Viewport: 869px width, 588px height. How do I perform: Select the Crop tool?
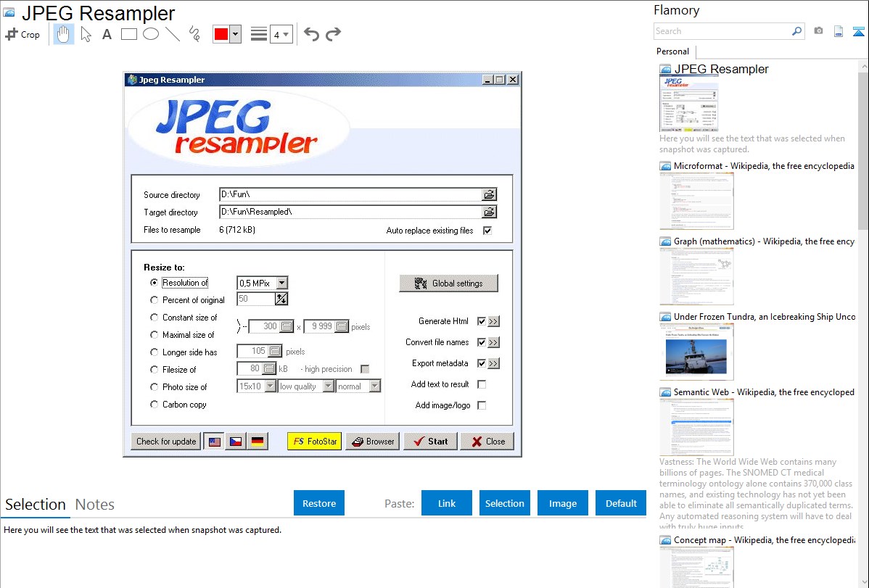(x=22, y=34)
